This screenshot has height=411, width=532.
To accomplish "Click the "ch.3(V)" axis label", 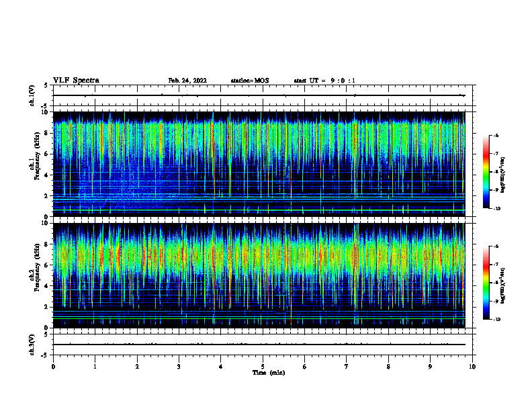I will (32, 345).
